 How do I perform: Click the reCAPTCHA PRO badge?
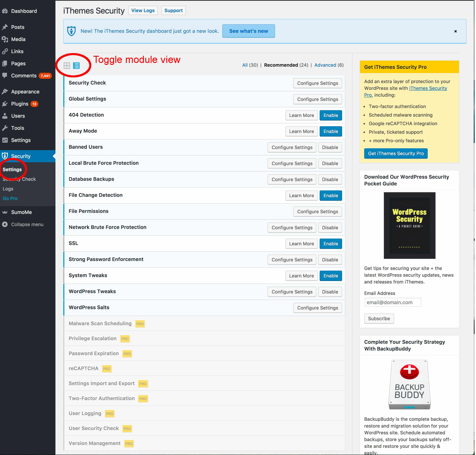point(107,369)
